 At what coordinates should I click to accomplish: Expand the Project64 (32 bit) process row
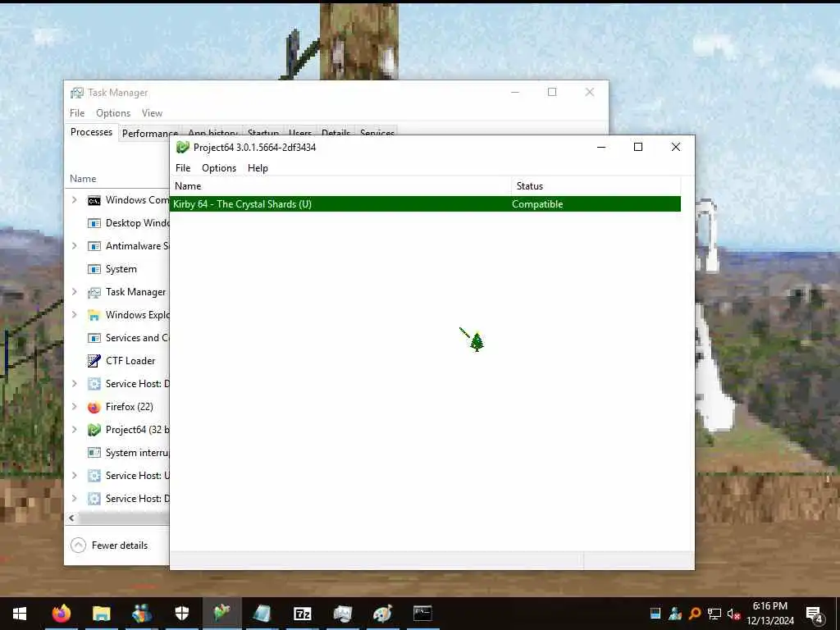coord(75,430)
